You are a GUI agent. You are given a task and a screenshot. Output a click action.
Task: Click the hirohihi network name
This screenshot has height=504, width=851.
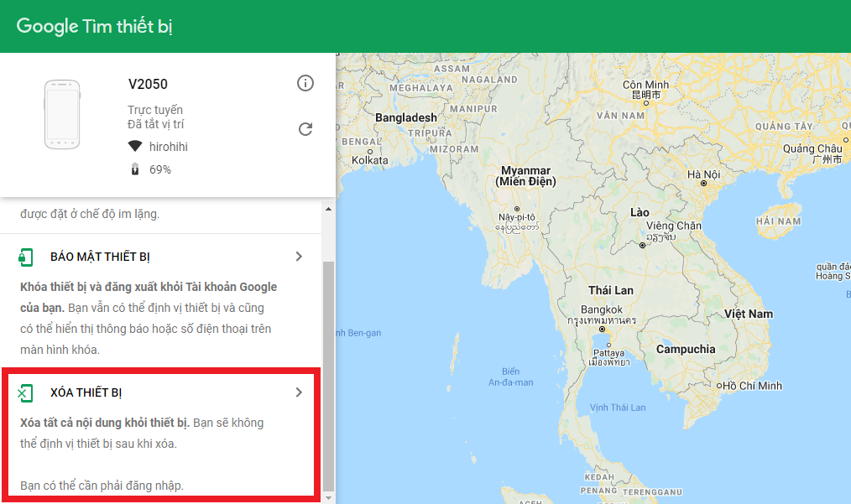[x=168, y=147]
